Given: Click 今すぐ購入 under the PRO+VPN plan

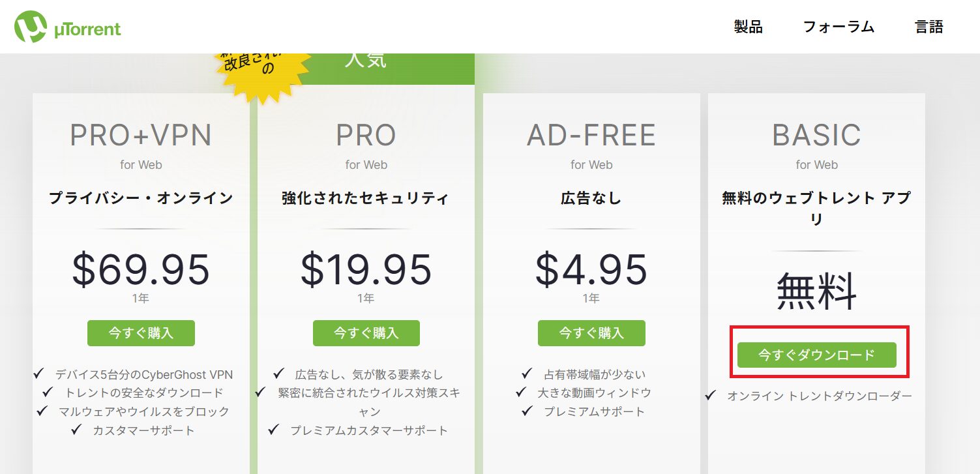Looking at the screenshot, I should tap(141, 333).
